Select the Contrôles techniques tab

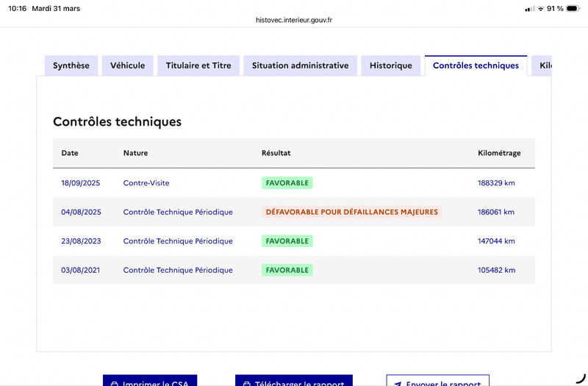[x=476, y=65]
